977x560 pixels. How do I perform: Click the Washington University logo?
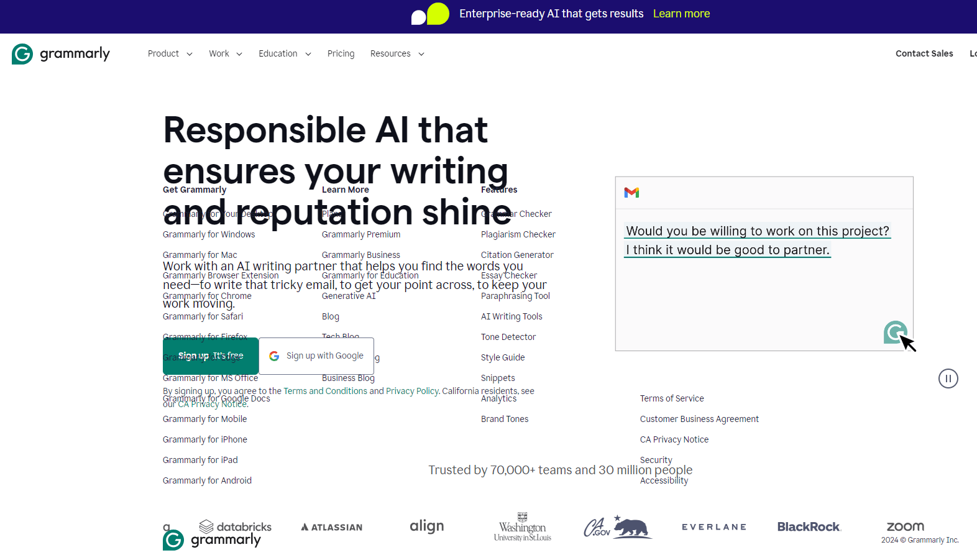[x=523, y=527]
